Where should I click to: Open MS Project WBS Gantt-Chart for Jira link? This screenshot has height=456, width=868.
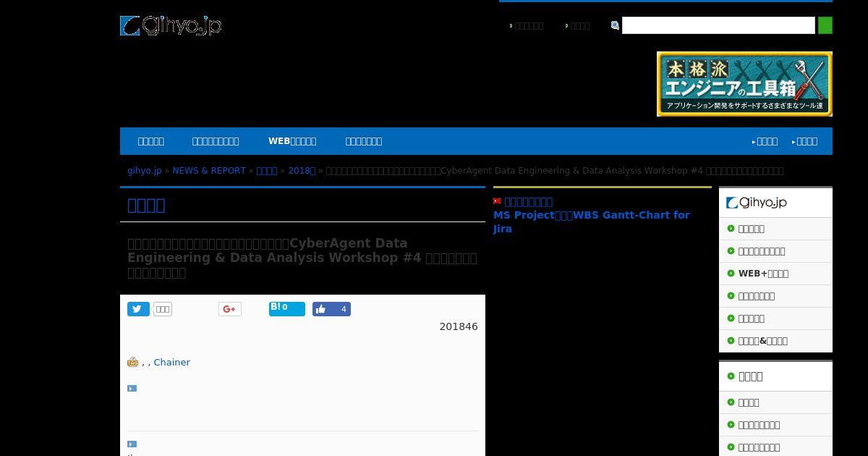click(x=592, y=221)
